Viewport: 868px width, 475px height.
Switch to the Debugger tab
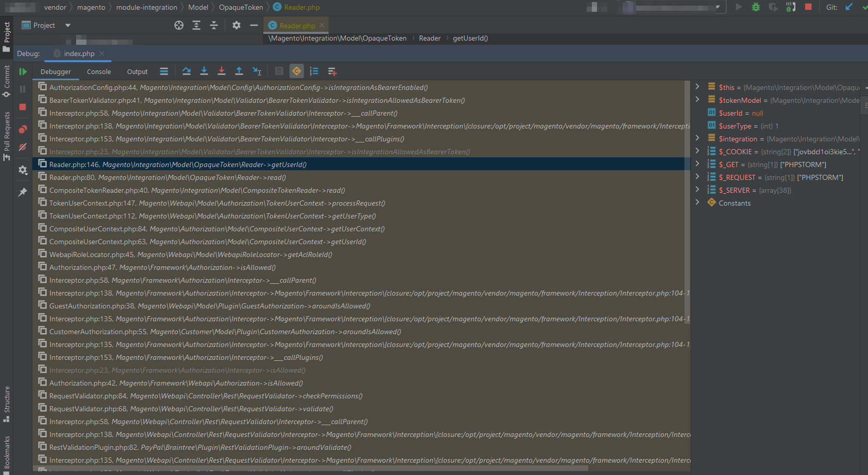[56, 72]
